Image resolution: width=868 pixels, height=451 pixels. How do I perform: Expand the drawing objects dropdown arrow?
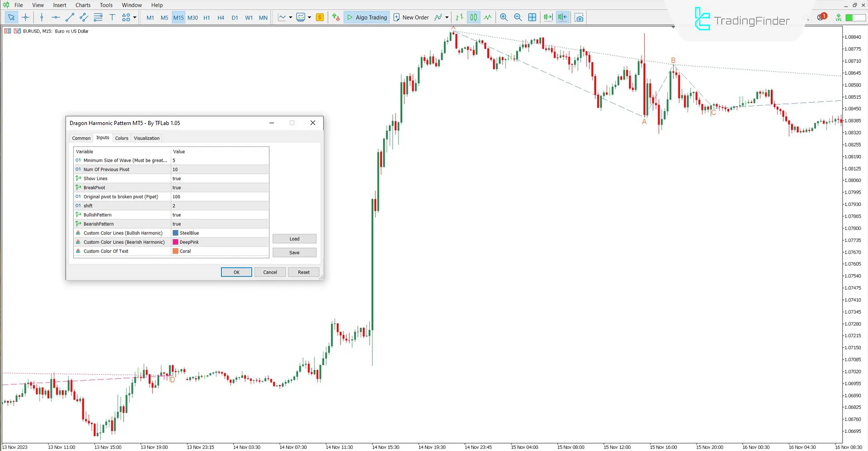(135, 18)
